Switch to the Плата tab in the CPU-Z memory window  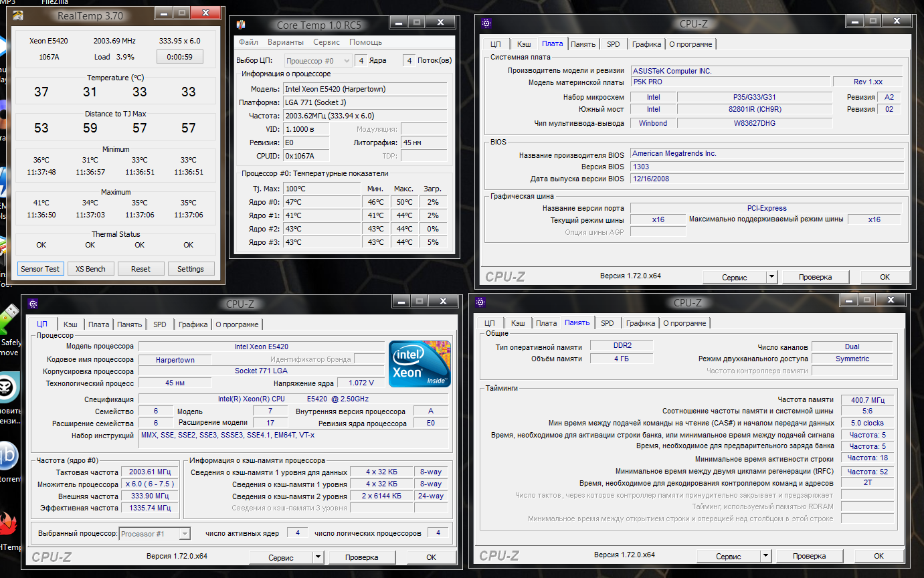pos(547,323)
